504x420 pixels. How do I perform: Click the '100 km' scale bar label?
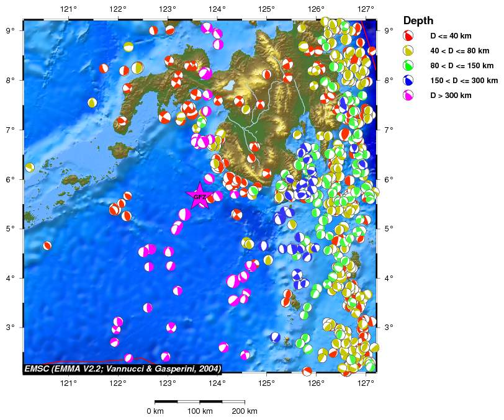pyautogui.click(x=199, y=411)
